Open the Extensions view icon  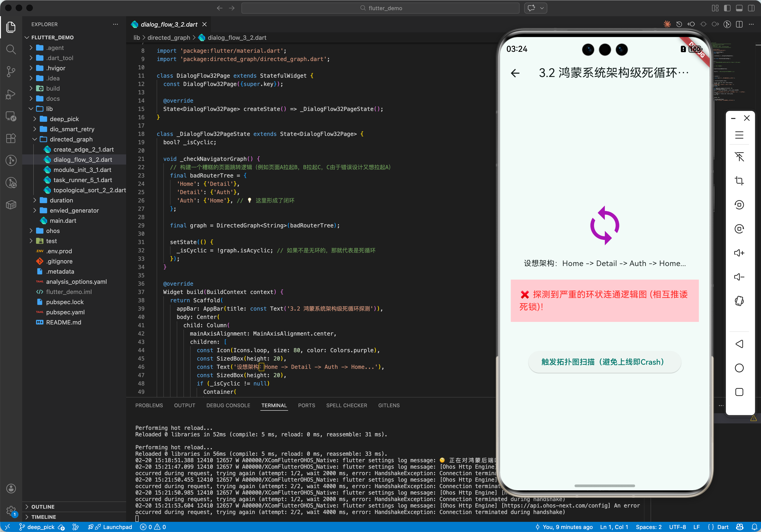click(11, 138)
